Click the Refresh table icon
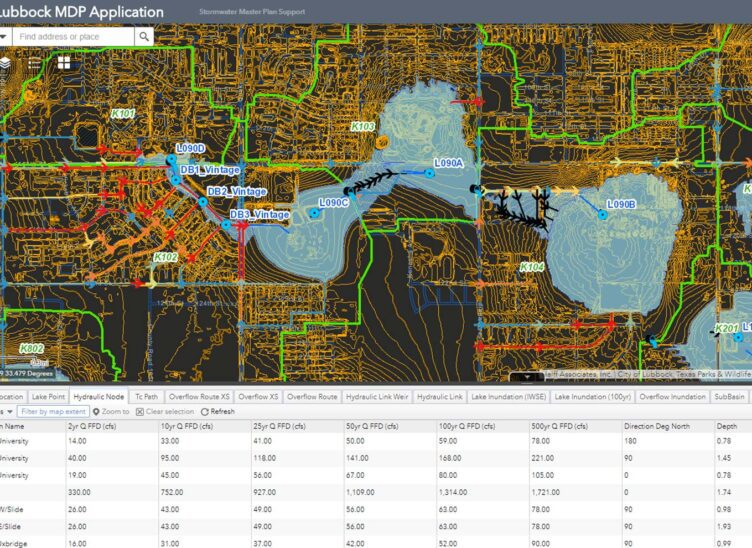The image size is (752, 548). click(x=204, y=411)
